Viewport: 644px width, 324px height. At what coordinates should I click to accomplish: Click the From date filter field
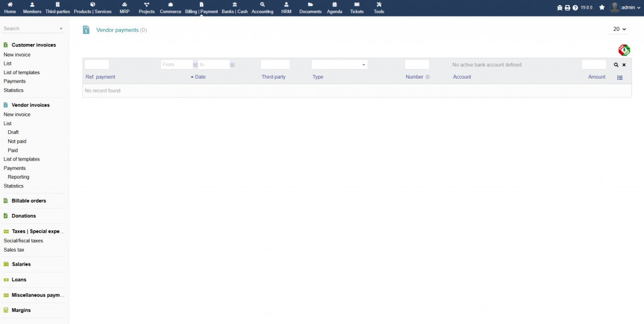point(177,65)
